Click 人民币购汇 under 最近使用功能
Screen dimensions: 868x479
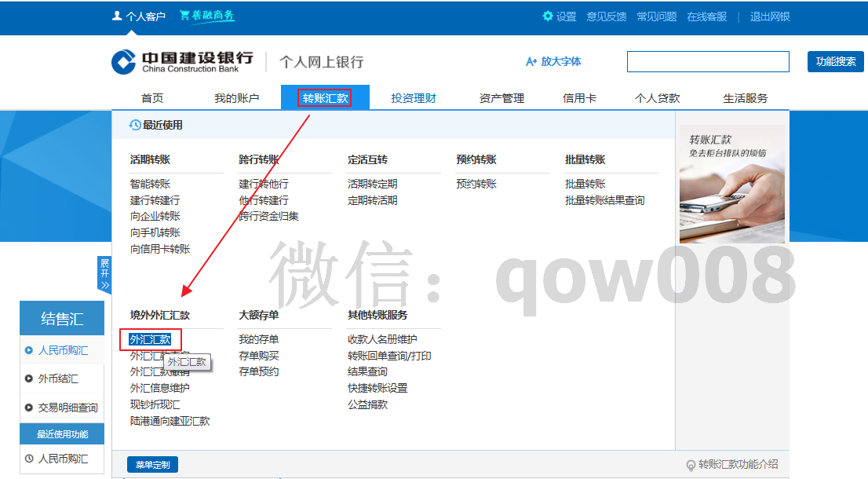coord(63,459)
